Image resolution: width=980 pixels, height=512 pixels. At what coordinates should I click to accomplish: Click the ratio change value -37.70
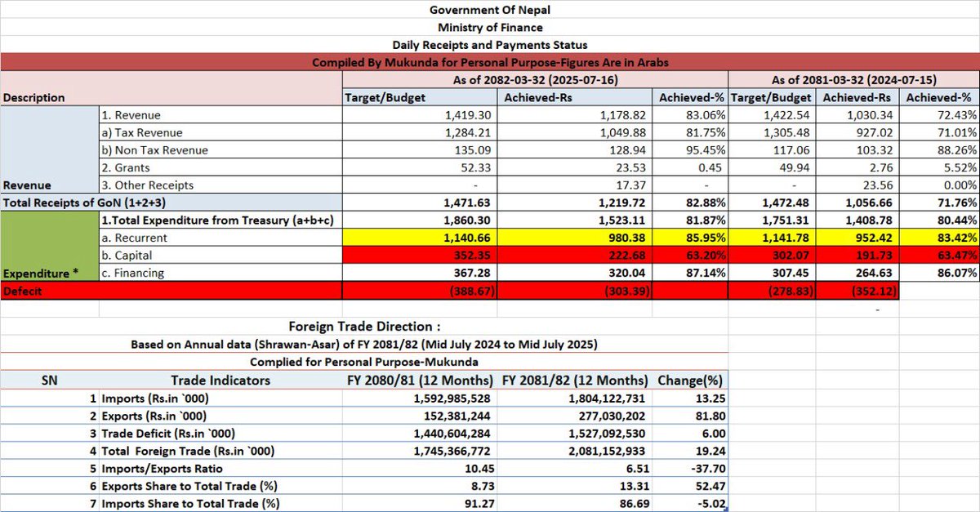706,469
